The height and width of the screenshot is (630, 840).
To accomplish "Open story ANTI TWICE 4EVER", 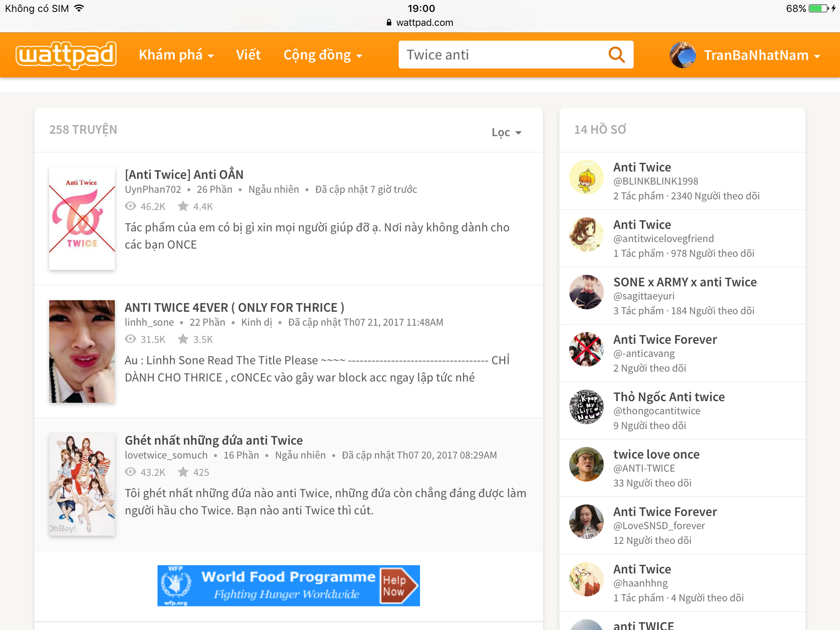I will pyautogui.click(x=234, y=307).
